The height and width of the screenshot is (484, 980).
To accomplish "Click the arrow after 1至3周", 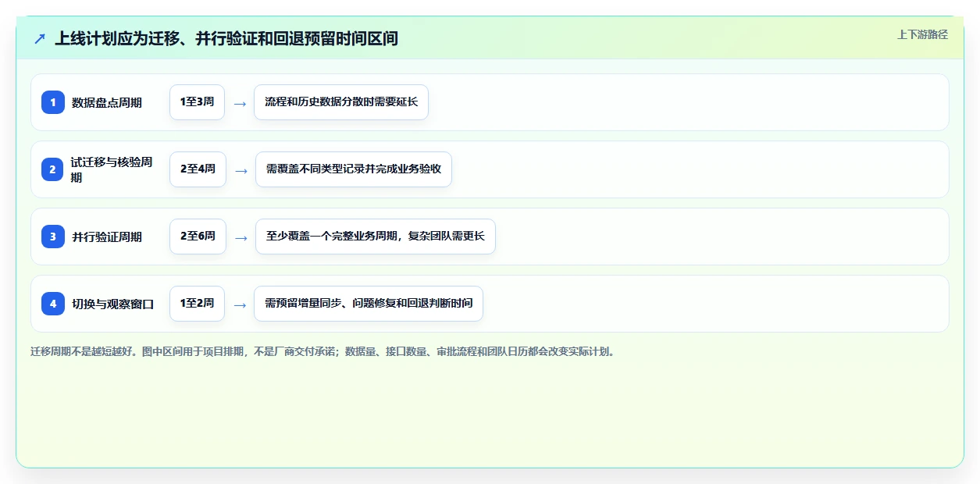I will click(240, 103).
